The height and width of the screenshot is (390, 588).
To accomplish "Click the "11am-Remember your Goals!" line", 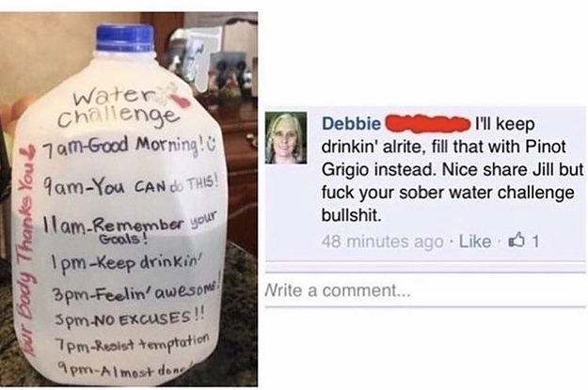I will [130, 226].
